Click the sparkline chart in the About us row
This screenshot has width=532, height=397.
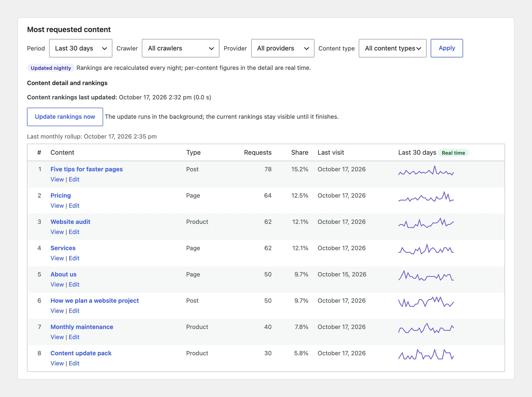(x=426, y=276)
